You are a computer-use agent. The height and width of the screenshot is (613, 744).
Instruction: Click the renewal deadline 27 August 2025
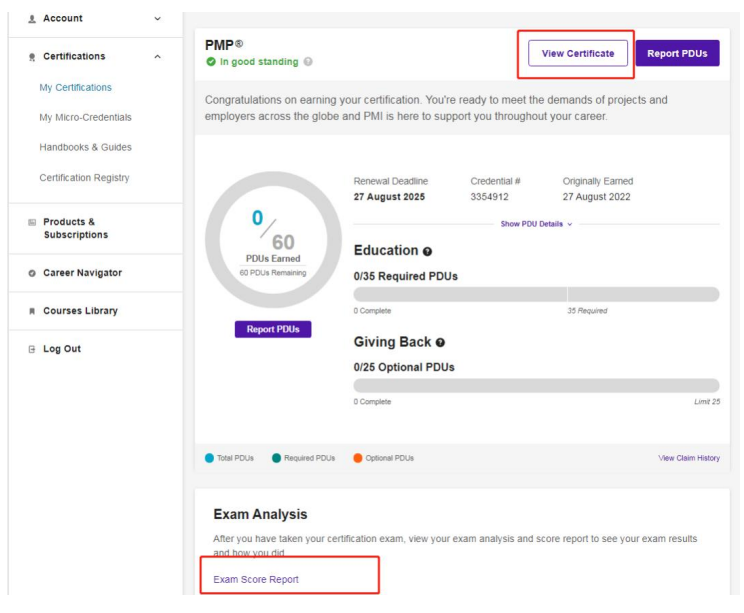(x=389, y=197)
